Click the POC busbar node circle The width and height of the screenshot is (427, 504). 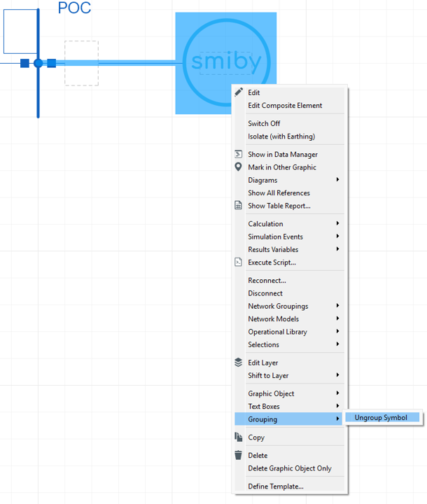coord(38,63)
